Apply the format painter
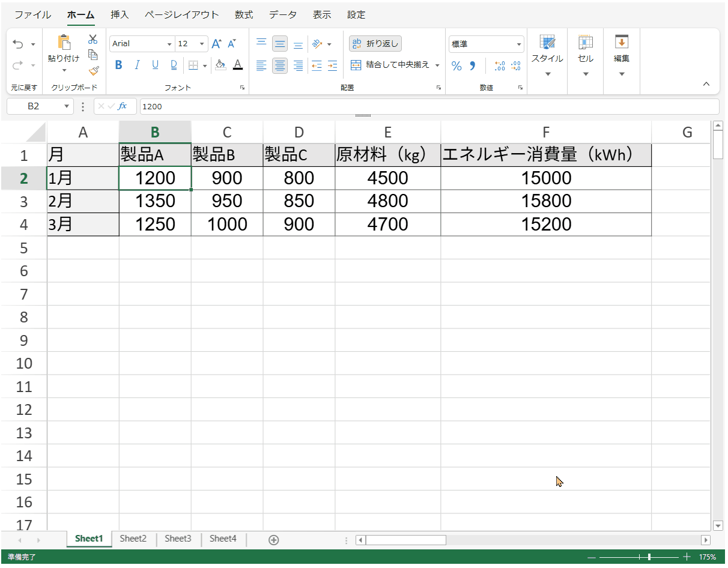 click(94, 70)
